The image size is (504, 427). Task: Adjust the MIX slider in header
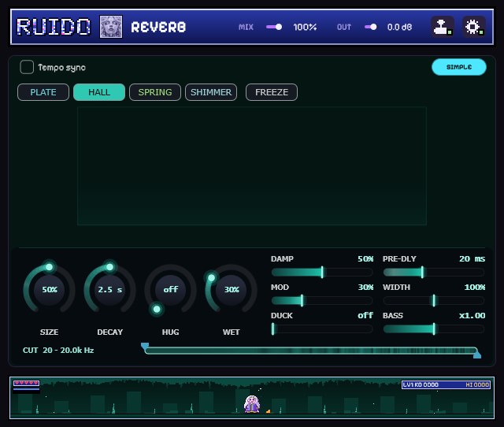274,27
